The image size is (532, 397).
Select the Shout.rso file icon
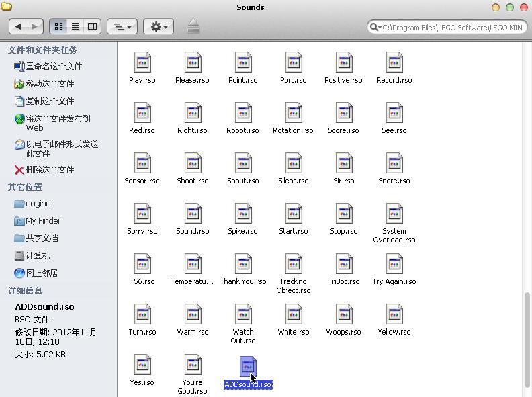click(x=243, y=163)
